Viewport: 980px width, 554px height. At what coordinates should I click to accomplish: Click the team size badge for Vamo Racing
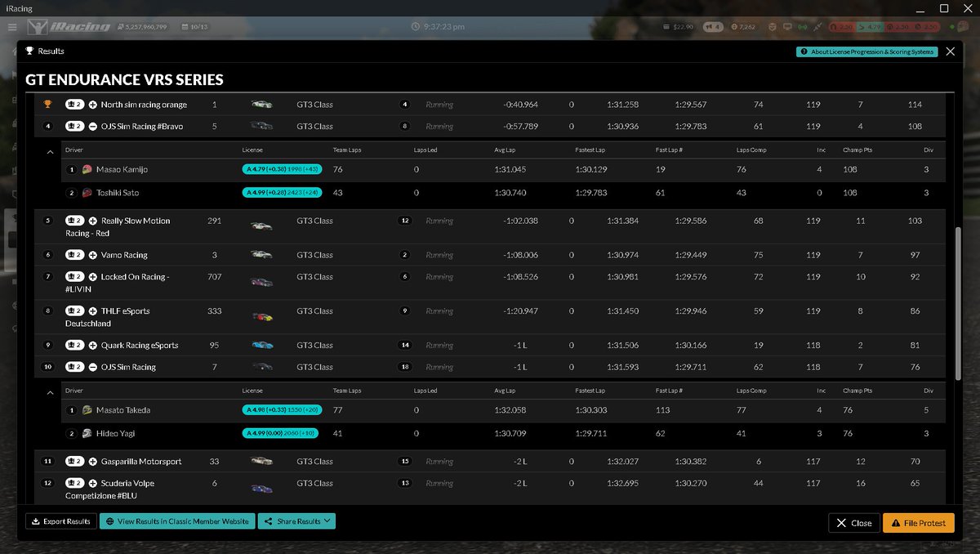[74, 255]
